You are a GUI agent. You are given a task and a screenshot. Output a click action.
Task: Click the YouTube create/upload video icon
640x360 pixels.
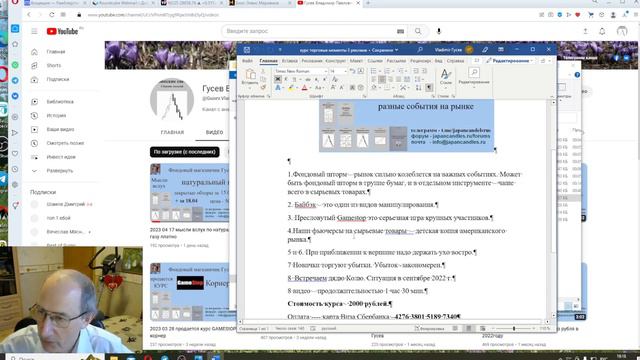point(585,31)
